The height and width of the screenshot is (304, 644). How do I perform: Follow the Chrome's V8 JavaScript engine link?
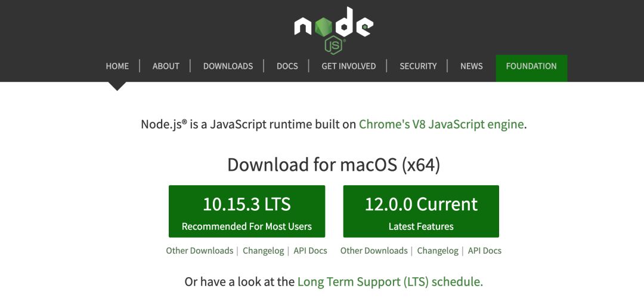coord(441,124)
